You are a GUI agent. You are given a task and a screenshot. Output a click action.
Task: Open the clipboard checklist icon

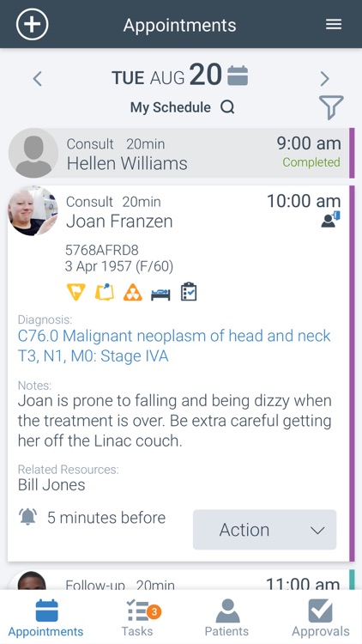(189, 292)
